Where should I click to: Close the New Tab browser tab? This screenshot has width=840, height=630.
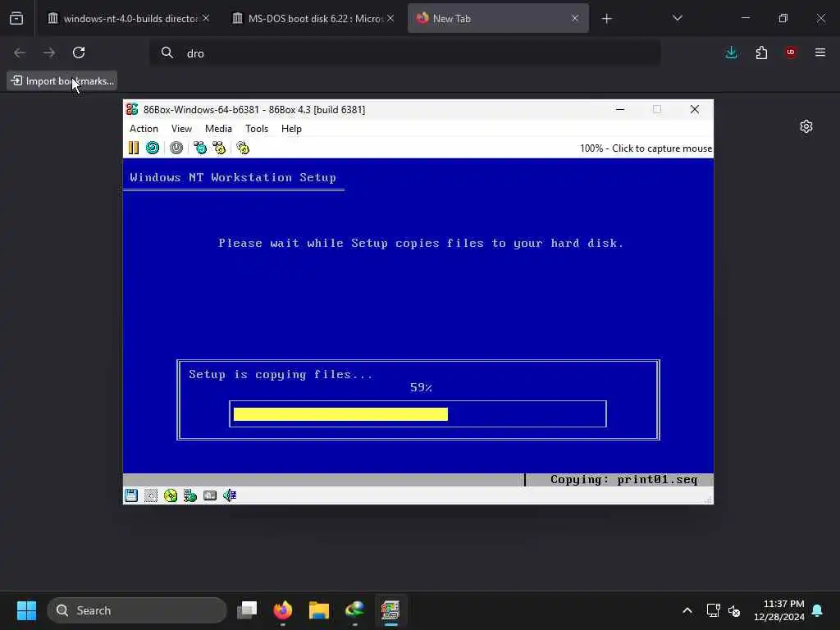[575, 18]
